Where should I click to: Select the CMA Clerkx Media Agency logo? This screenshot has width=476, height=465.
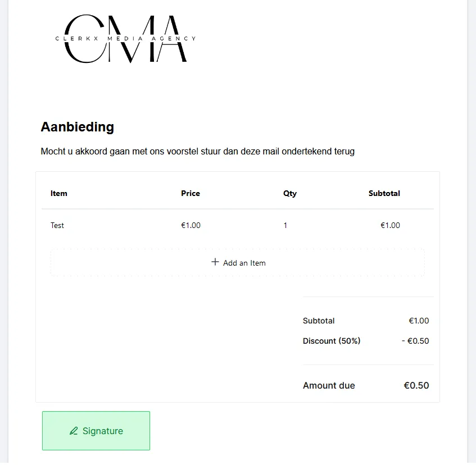click(x=125, y=39)
